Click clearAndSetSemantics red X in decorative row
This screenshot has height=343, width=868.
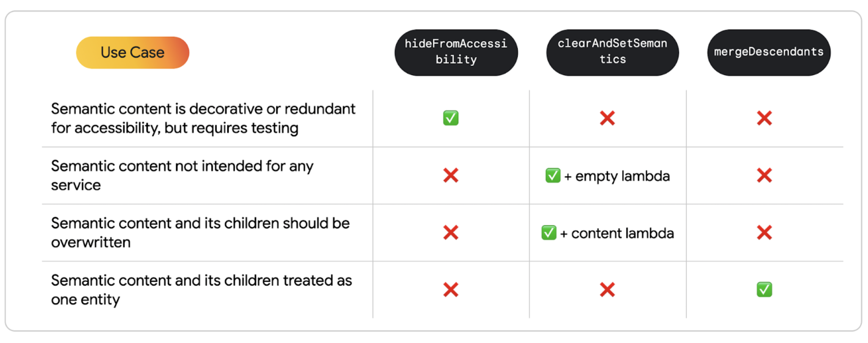(607, 118)
